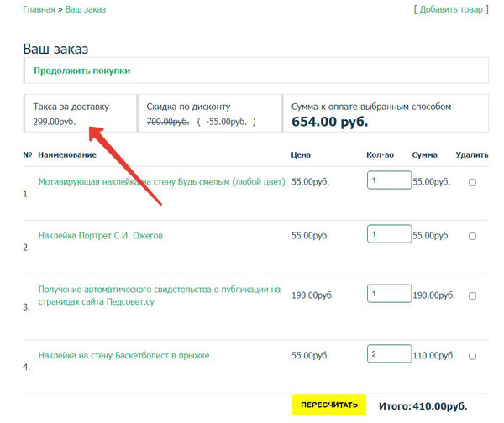
Task: Click quantity field for Будь смелым sticker
Action: [388, 181]
